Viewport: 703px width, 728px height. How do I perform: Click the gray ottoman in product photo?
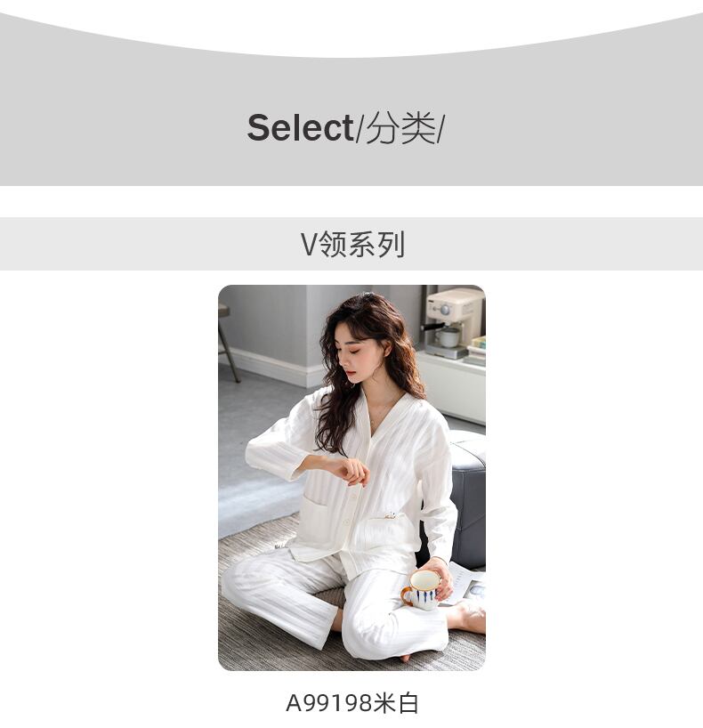pos(466,499)
